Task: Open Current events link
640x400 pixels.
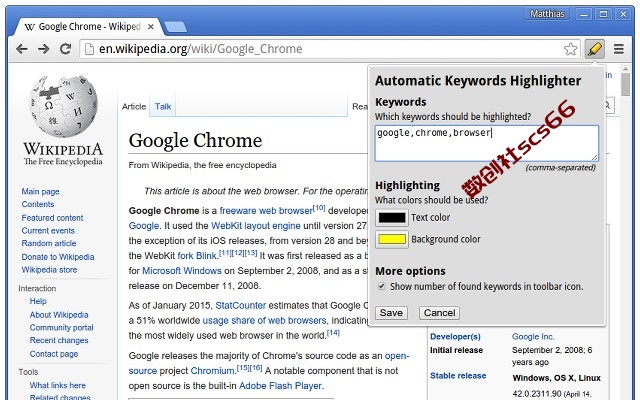Action: [48, 231]
